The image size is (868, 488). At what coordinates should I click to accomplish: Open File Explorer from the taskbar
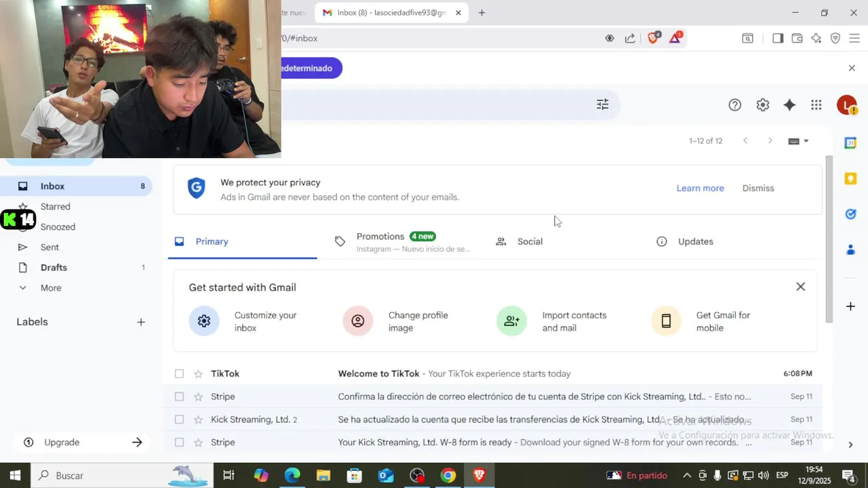pos(323,476)
